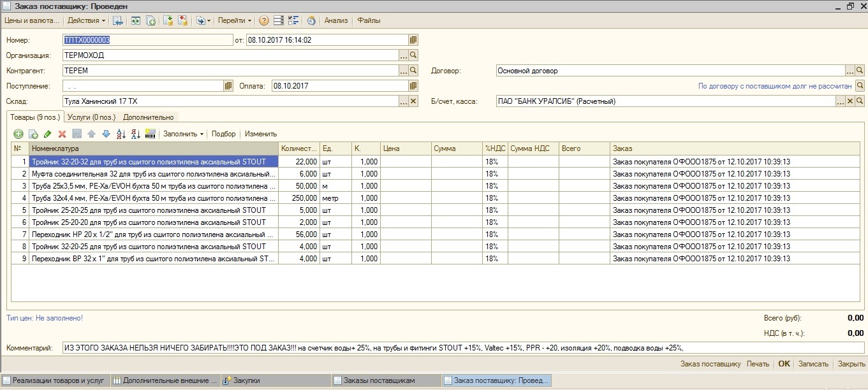Click into the Комментарий text field

462,348
